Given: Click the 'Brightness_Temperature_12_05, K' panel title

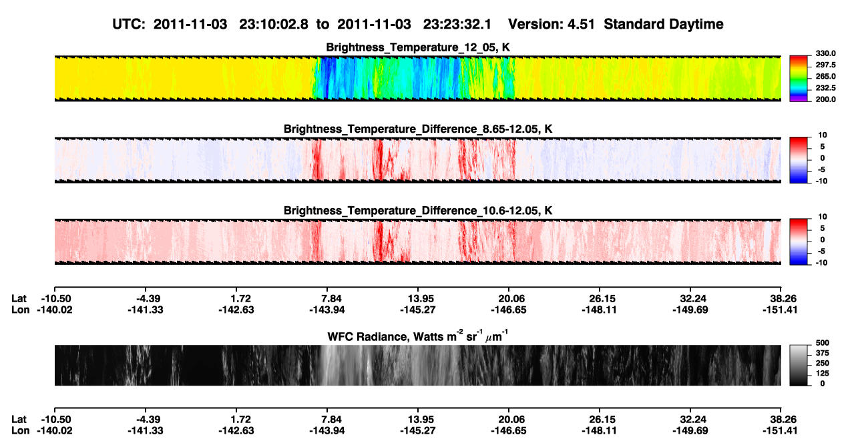Looking at the screenshot, I should [x=418, y=47].
